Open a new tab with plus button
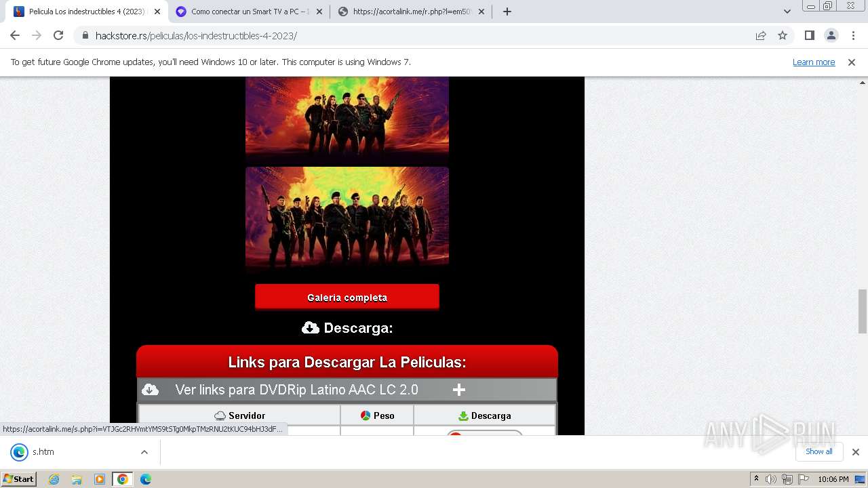Screen dimensions: 868x488 tap(507, 12)
